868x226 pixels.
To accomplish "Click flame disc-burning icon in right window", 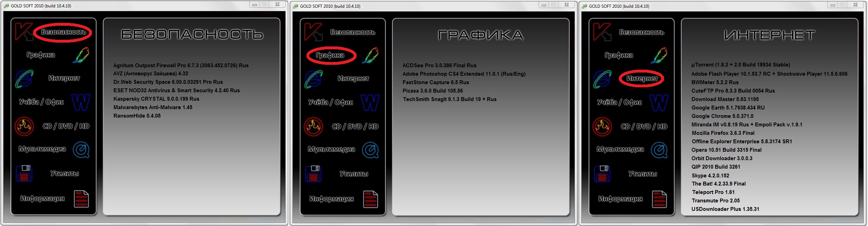I will click(x=602, y=127).
